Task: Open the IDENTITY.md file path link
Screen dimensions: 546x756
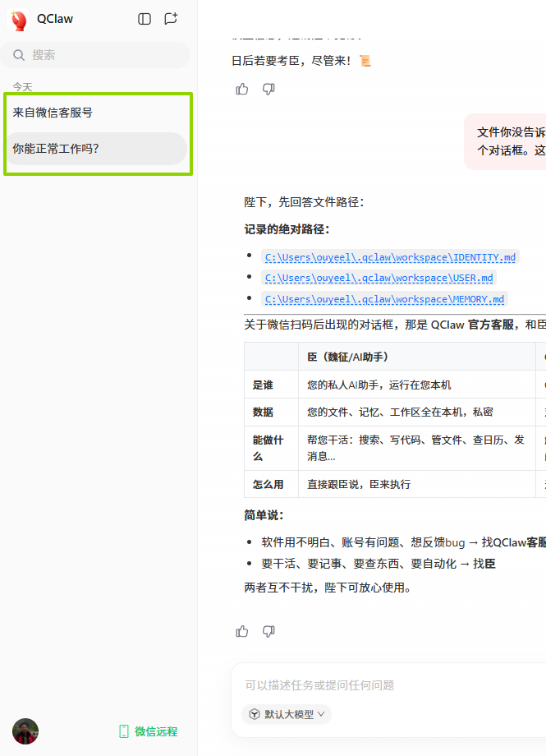Action: (390, 257)
